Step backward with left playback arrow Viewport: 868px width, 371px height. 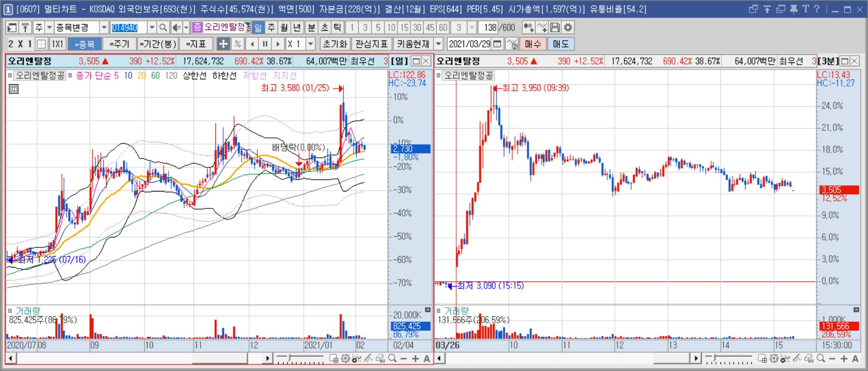pos(252,44)
